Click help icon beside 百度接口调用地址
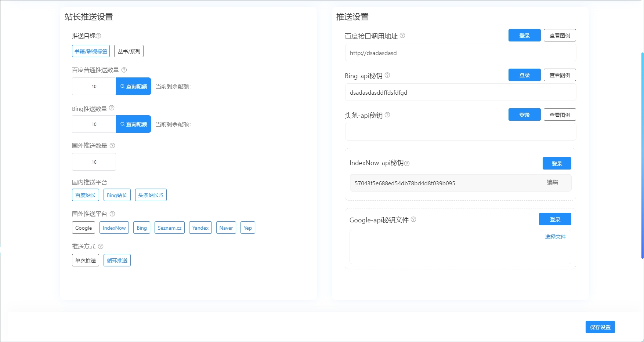The width and height of the screenshot is (644, 342). tap(402, 36)
